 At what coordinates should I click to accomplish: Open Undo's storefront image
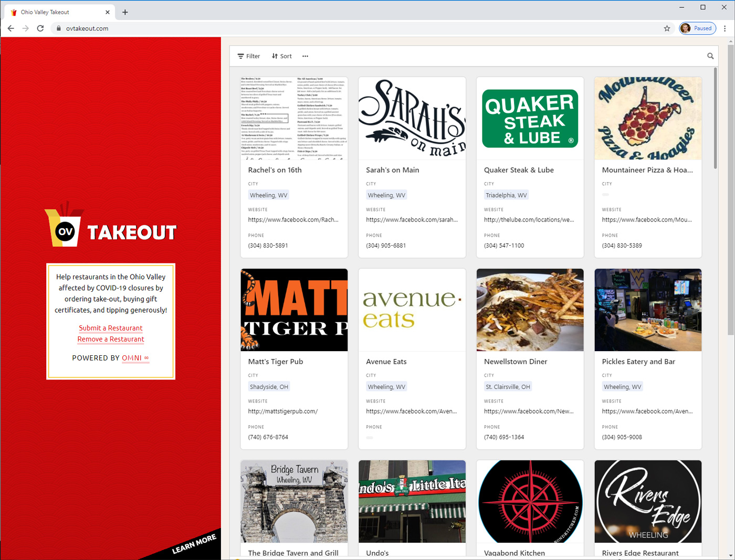point(412,501)
